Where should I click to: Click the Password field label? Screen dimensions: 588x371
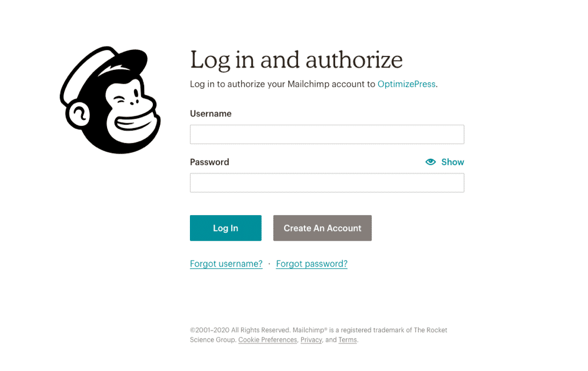pyautogui.click(x=210, y=162)
